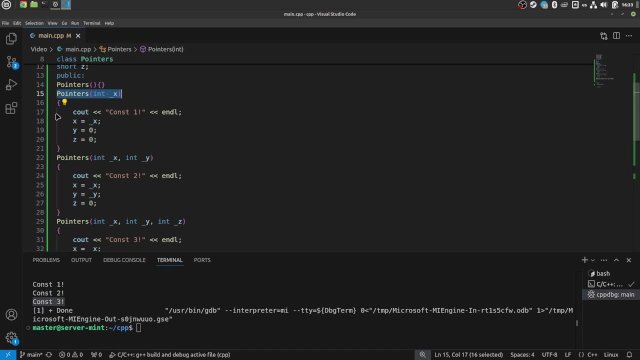Open notifications bell in status bar
Screen dimensions: 640x360
point(629,355)
